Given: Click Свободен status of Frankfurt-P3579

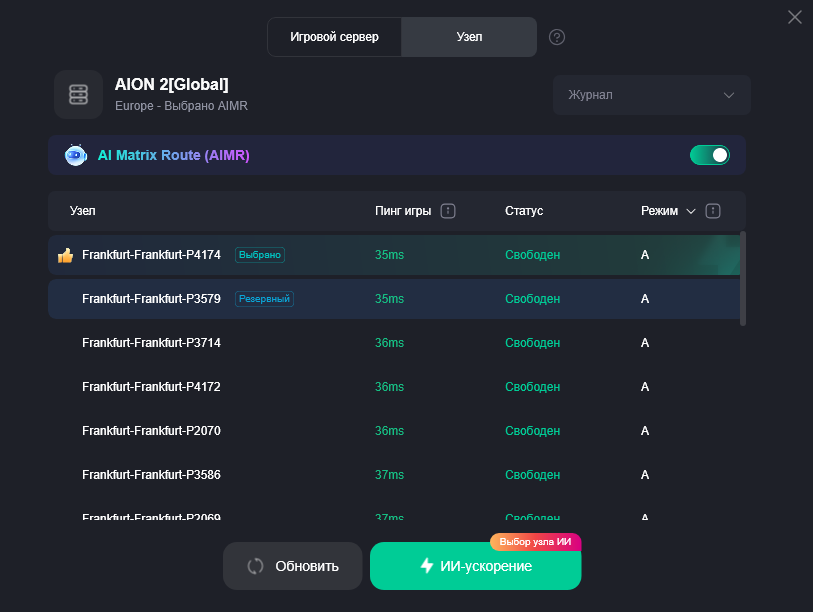Looking at the screenshot, I should [532, 299].
